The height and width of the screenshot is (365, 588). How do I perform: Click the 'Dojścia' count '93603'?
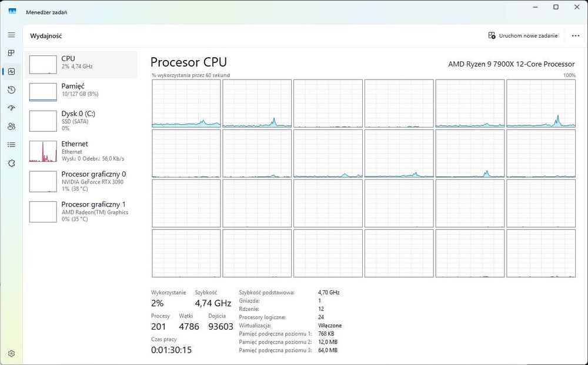(x=221, y=326)
